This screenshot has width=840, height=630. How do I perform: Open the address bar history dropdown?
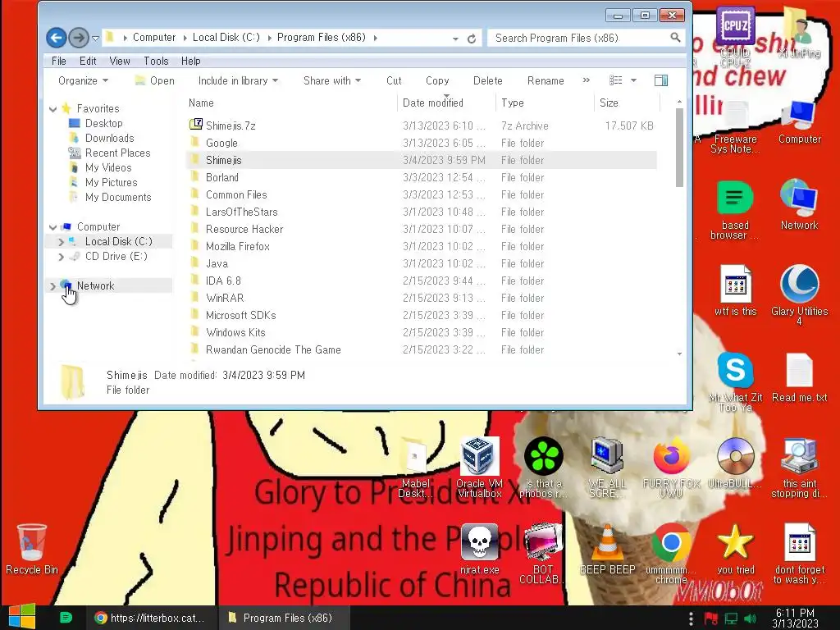[454, 39]
